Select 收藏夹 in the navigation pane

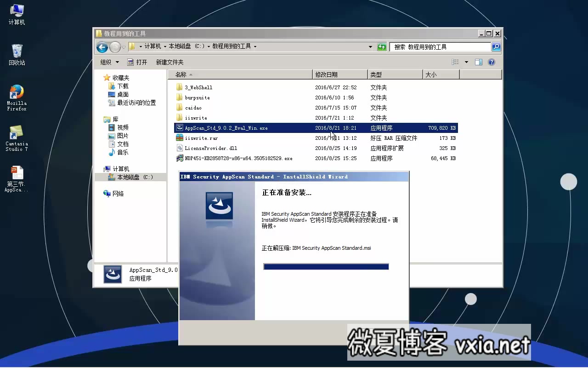click(x=121, y=78)
